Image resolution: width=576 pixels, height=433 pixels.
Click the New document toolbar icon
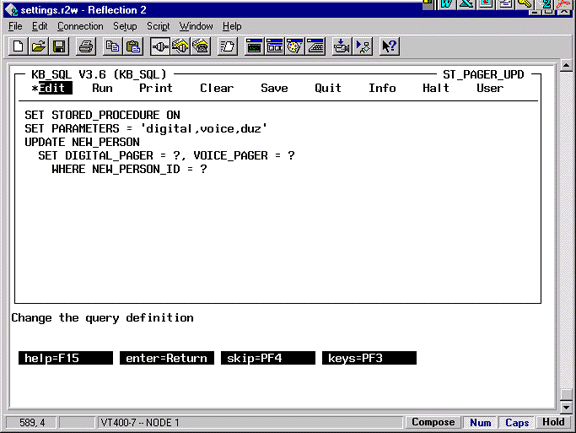18,47
